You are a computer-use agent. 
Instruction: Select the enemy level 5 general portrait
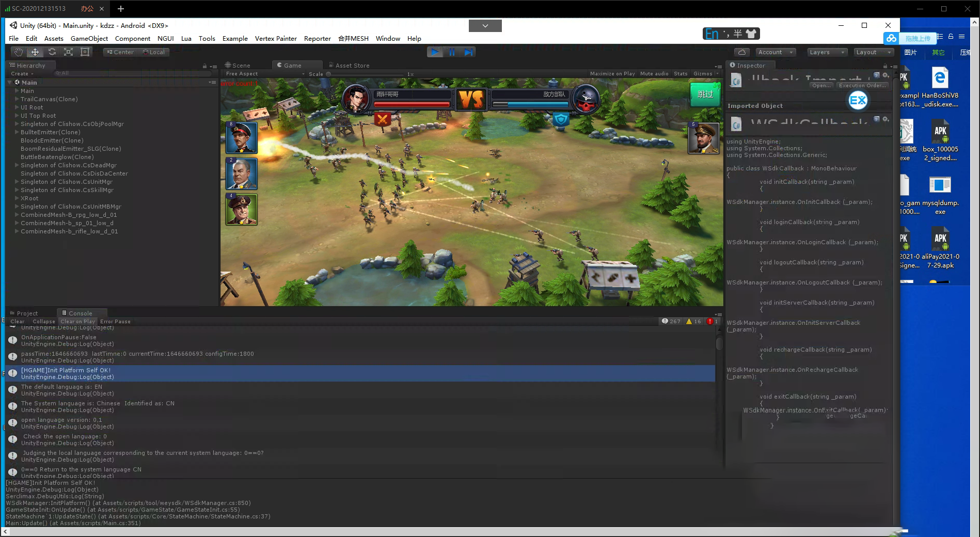(x=704, y=138)
